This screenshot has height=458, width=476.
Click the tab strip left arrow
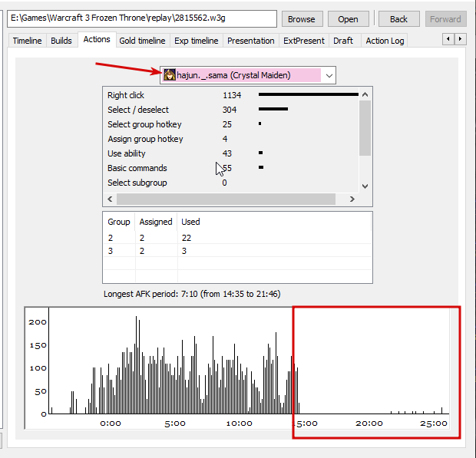click(x=448, y=39)
